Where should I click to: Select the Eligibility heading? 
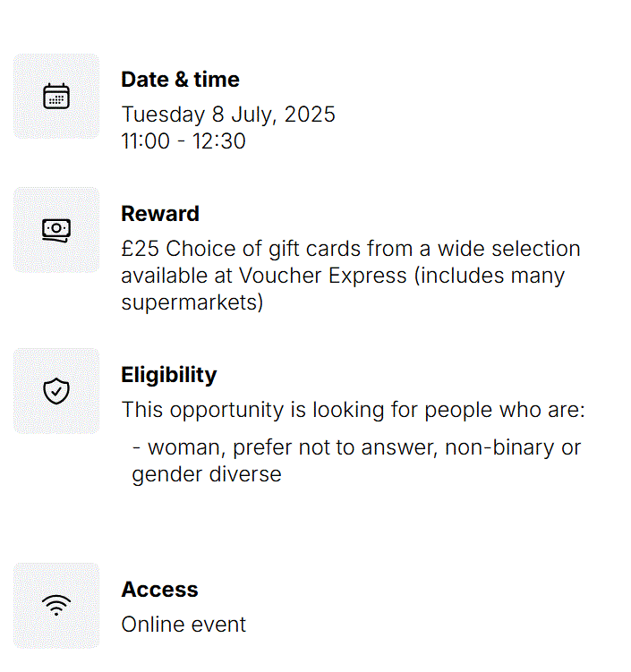click(x=169, y=375)
